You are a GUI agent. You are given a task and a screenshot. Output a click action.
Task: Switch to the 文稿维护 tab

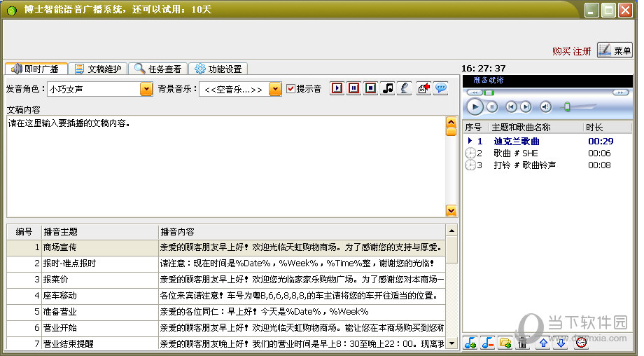point(98,69)
